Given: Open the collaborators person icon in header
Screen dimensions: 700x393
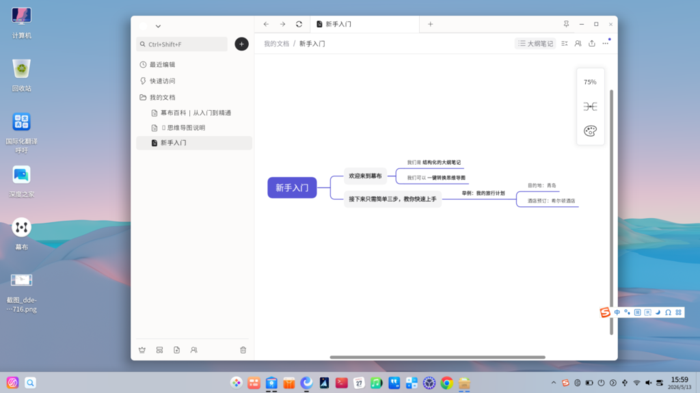Looking at the screenshot, I should [x=578, y=43].
